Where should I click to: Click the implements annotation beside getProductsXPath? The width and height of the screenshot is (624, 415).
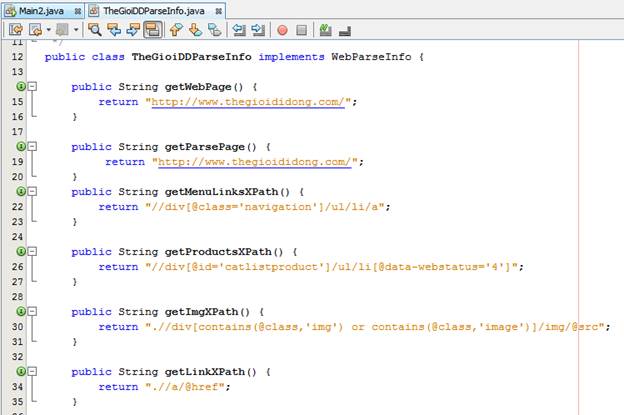pos(21,251)
